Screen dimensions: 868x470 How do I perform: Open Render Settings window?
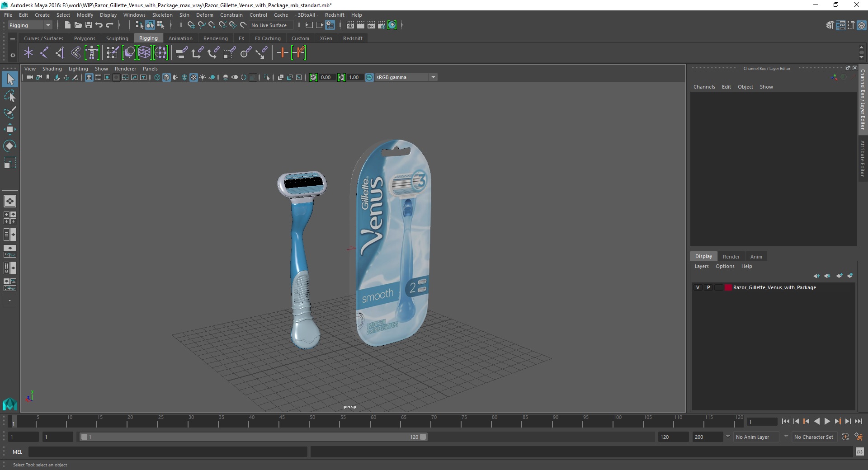382,25
